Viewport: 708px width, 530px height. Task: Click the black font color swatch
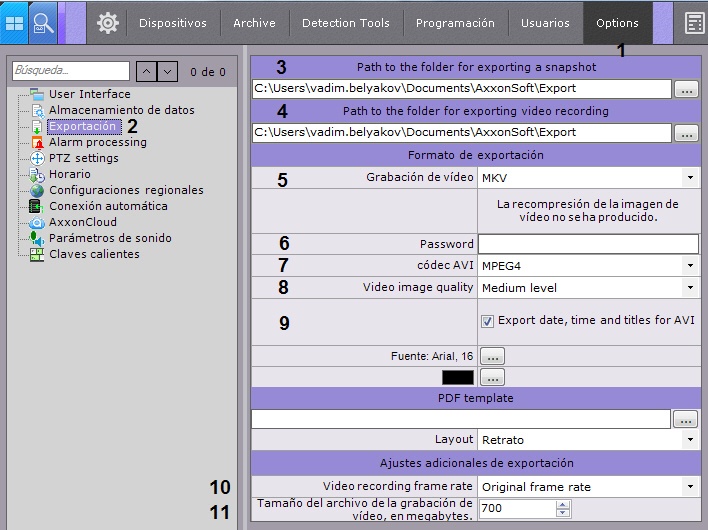458,377
